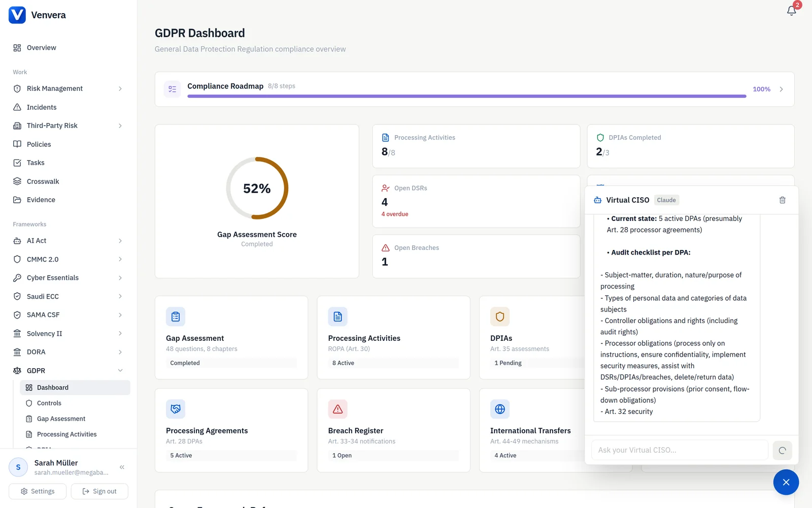Viewport: 812px width, 508px height.
Task: Open the DPIAs Completed stat card
Action: pos(691,146)
